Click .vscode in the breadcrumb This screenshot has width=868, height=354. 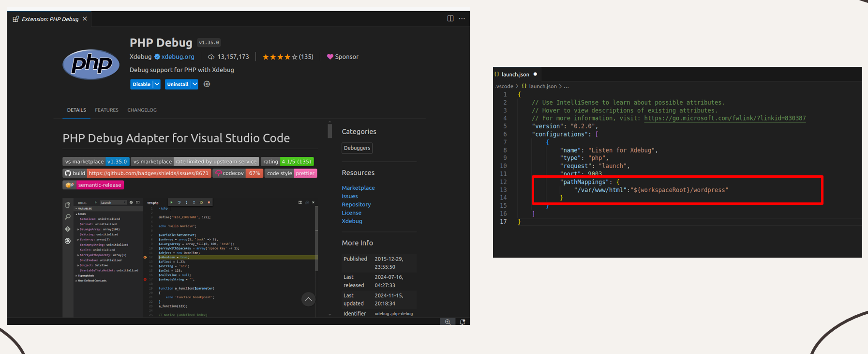504,86
